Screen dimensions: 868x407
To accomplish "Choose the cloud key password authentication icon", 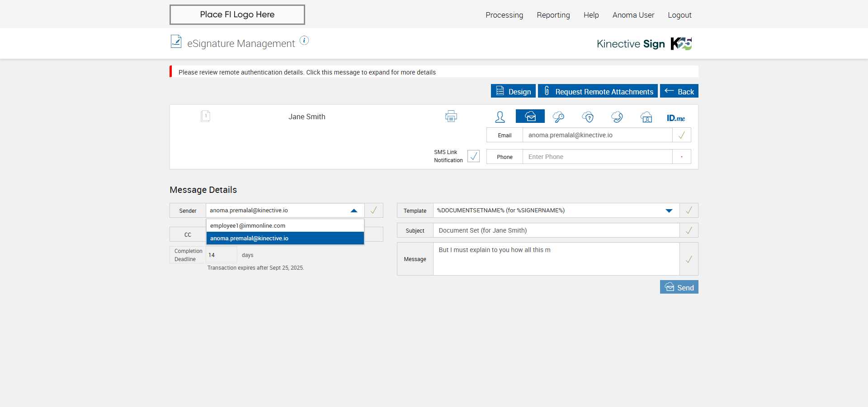I will pos(558,117).
